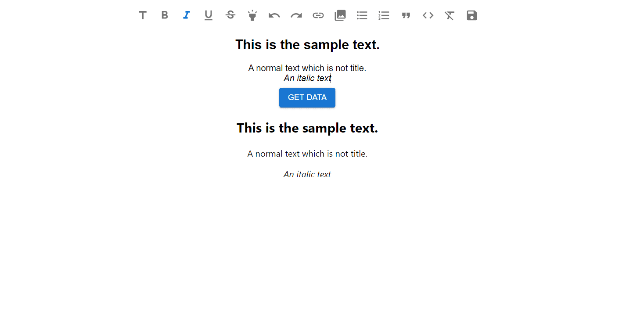The height and width of the screenshot is (312, 644).
Task: Insert a blockquote
Action: pos(406,15)
